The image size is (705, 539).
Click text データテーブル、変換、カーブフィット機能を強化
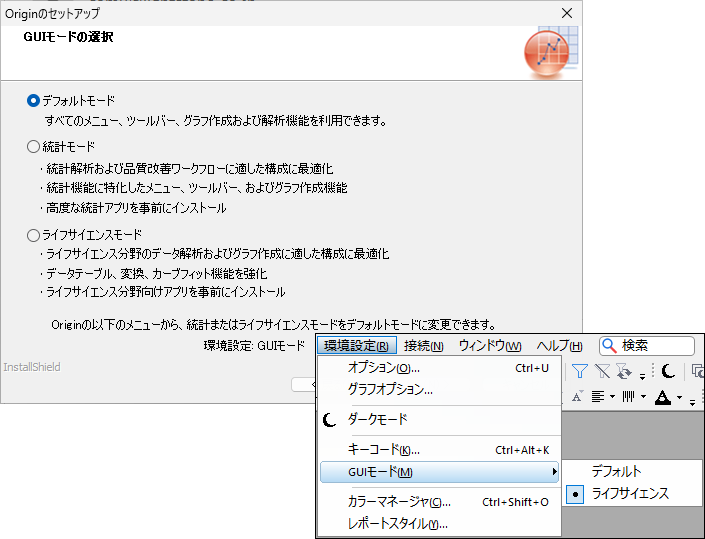tap(156, 274)
